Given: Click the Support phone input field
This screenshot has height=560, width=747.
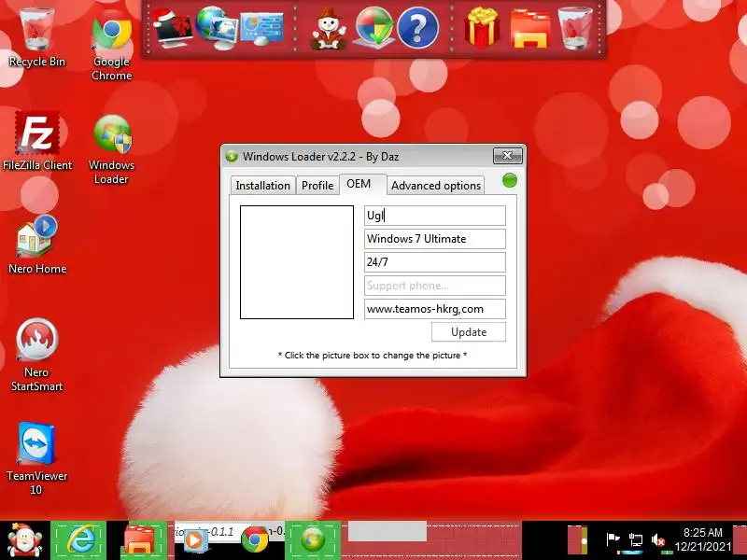Looking at the screenshot, I should (x=435, y=286).
